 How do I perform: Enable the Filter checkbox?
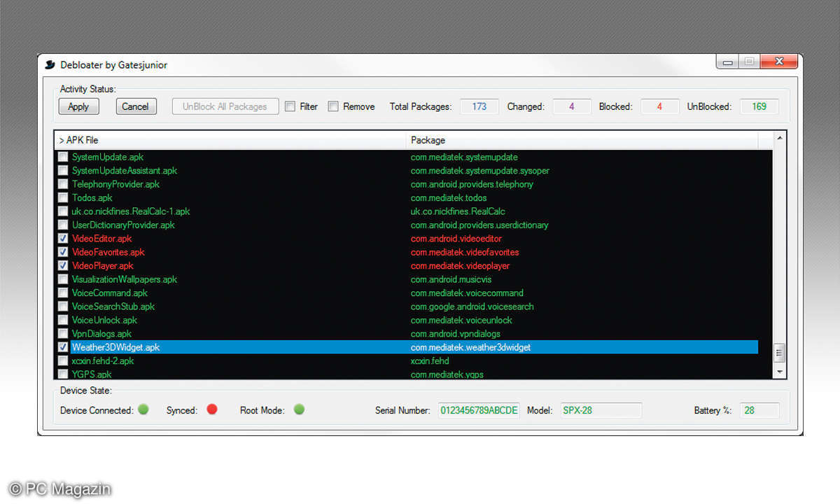coord(290,106)
